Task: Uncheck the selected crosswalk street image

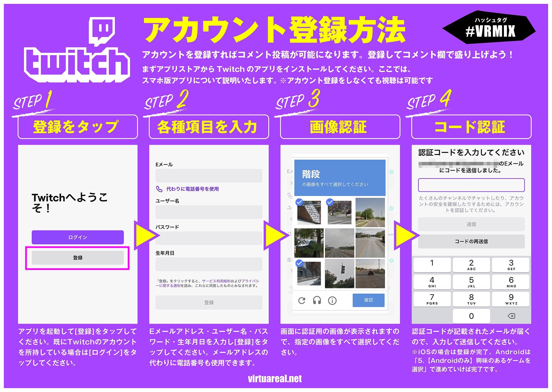Action: tap(339, 212)
